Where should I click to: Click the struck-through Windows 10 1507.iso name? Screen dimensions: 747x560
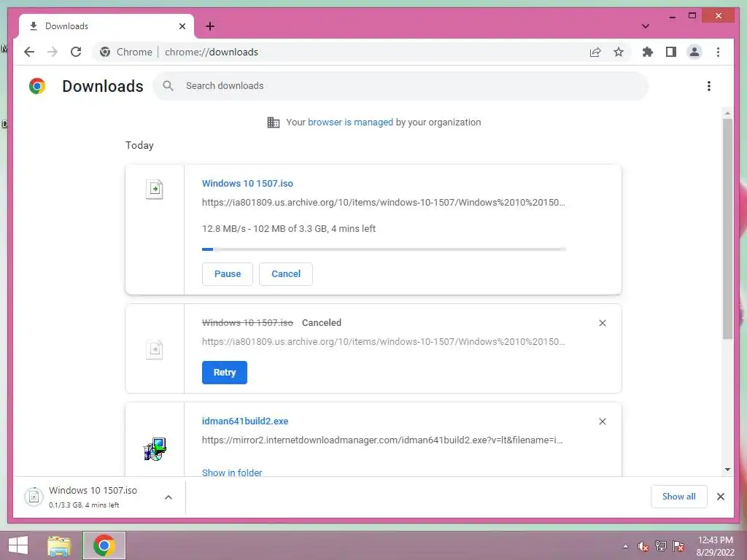[x=247, y=323]
